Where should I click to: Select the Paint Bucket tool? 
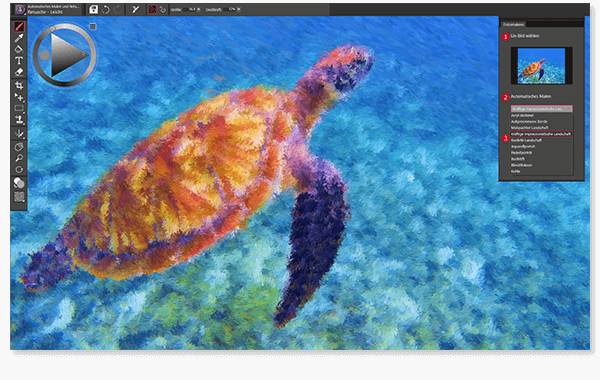pos(19,49)
